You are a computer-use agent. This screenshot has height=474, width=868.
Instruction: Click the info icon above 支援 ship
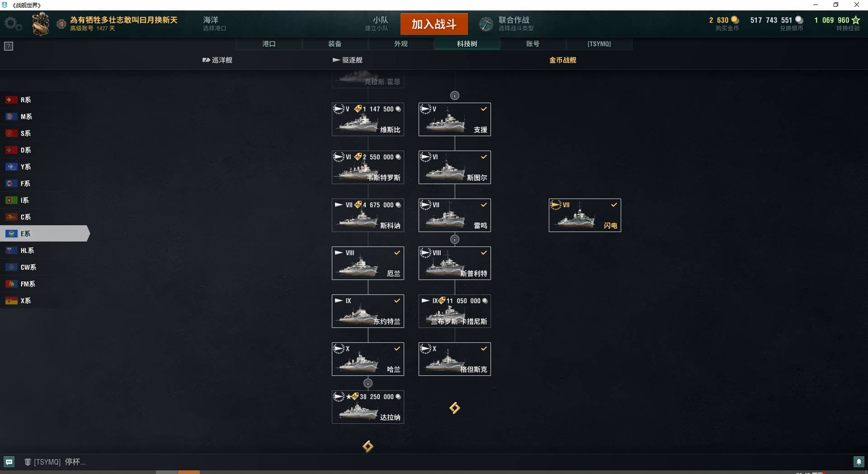(455, 95)
